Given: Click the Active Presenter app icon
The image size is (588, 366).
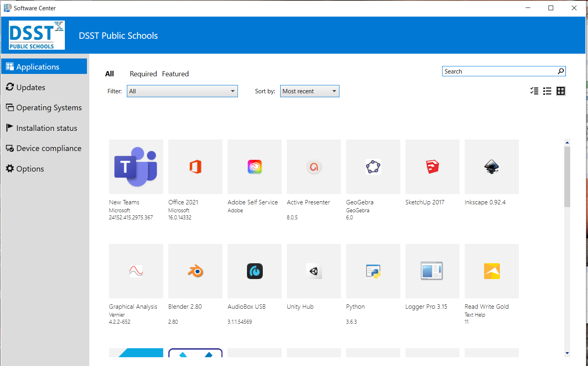Looking at the screenshot, I should pos(314,167).
